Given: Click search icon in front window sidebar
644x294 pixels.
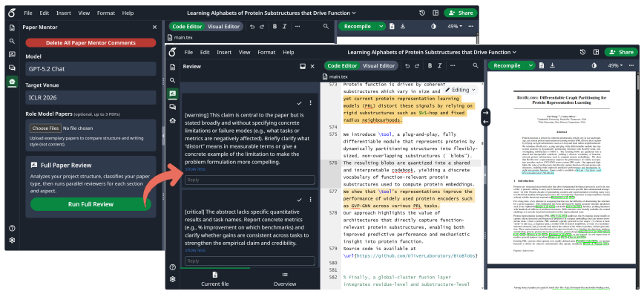Looking at the screenshot, I should tap(172, 80).
